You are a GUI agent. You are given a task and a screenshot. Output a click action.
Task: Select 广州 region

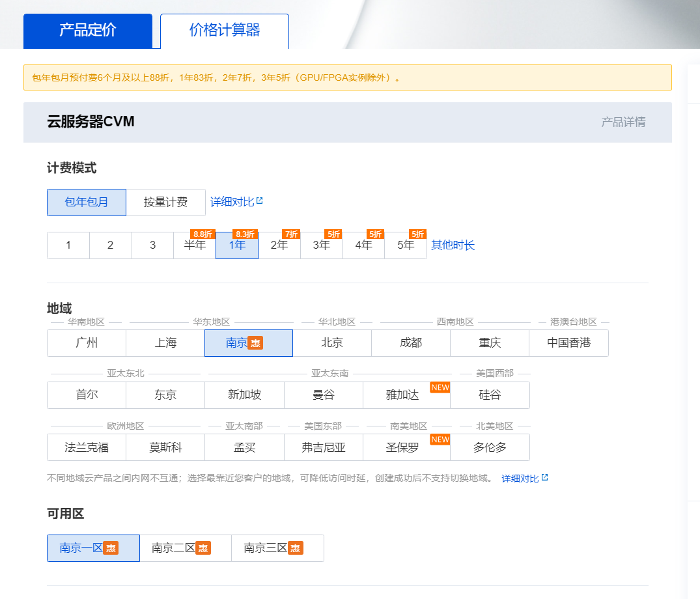coord(87,342)
